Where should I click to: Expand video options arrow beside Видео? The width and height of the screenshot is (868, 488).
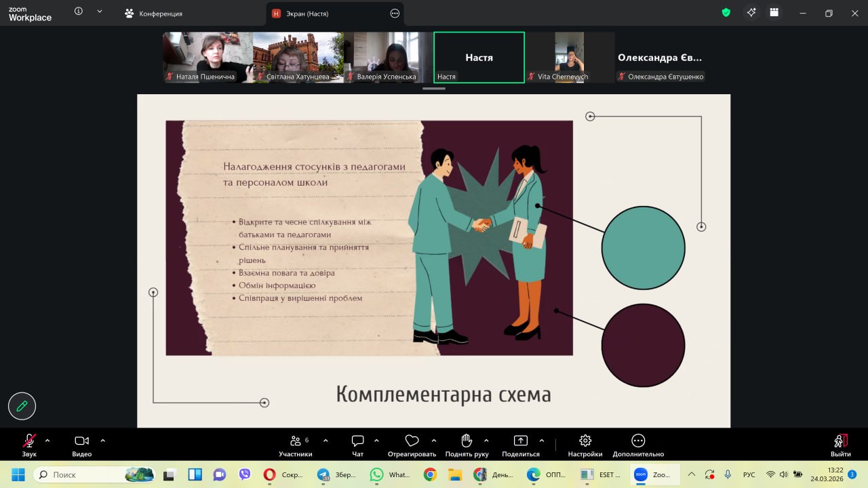point(103,441)
